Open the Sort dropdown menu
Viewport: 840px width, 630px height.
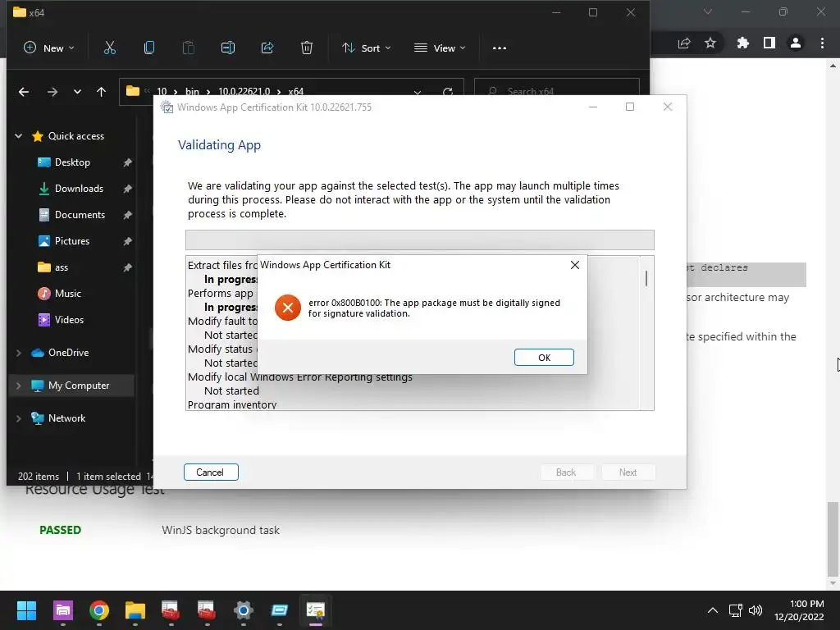(x=367, y=48)
